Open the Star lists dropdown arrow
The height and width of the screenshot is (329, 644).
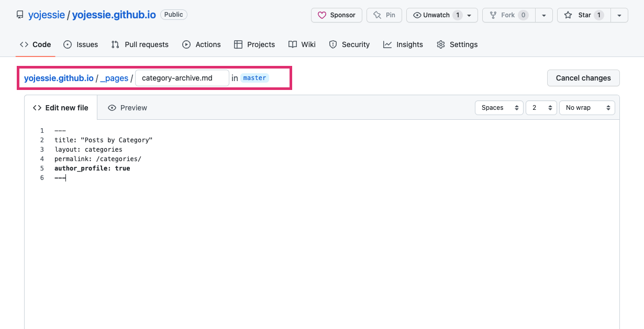click(x=619, y=15)
